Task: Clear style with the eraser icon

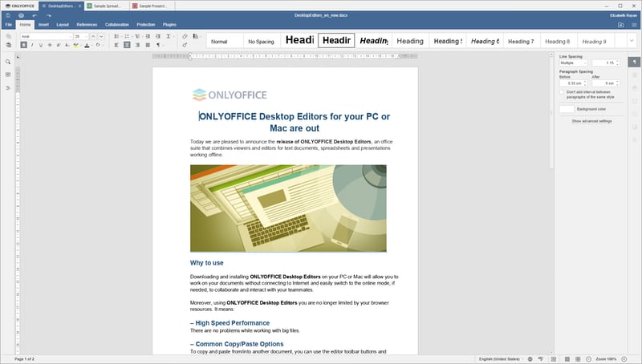Action: [185, 36]
